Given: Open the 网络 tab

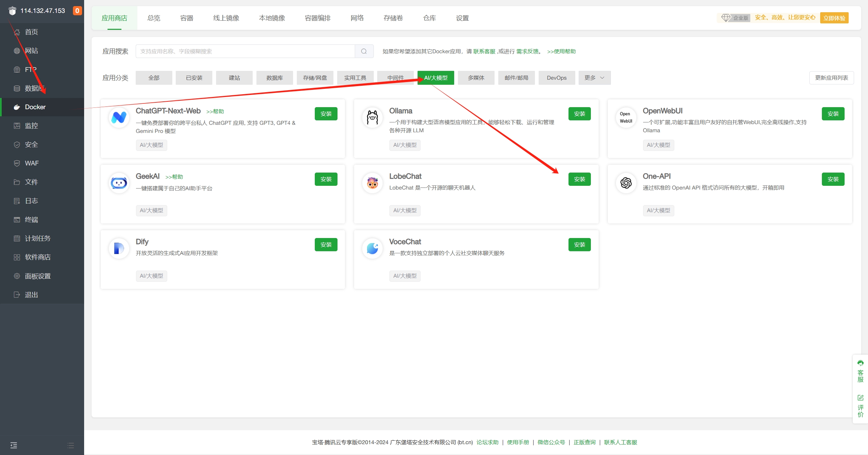Looking at the screenshot, I should click(357, 18).
